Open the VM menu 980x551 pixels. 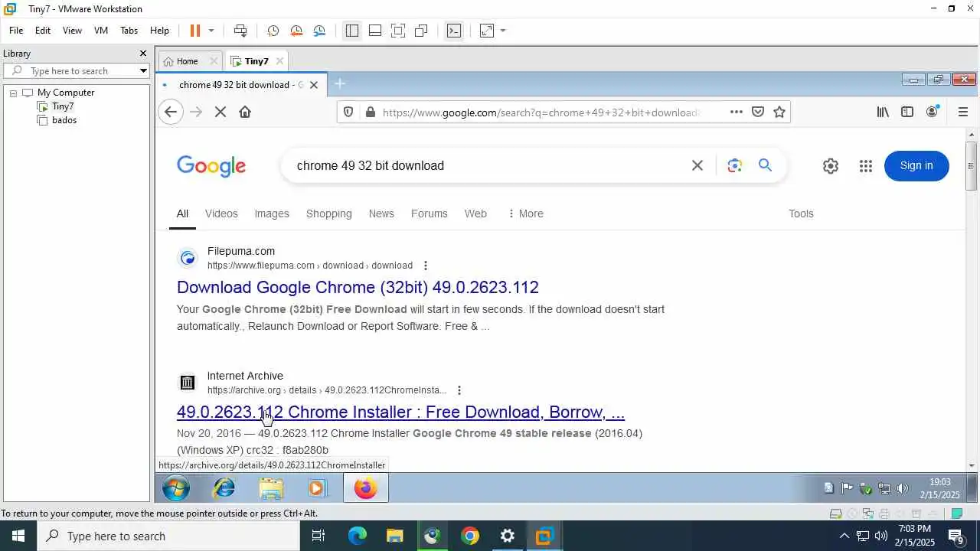coord(101,31)
